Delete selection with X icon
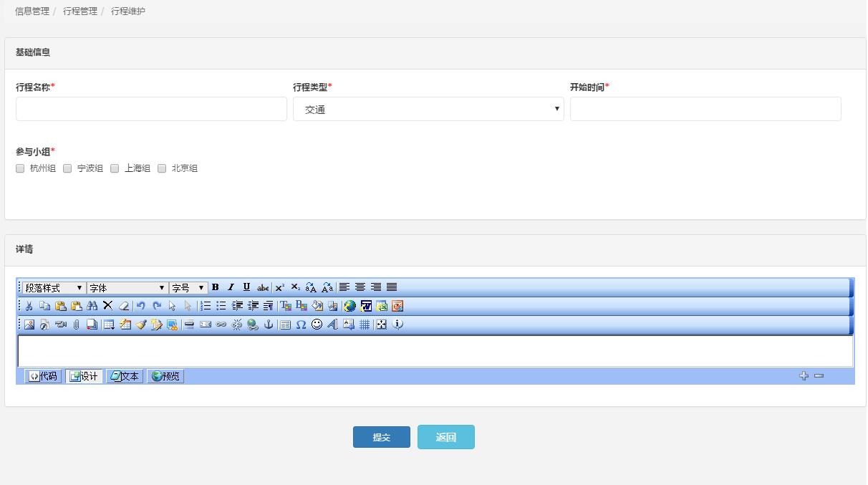Image resolution: width=868 pixels, height=485 pixels. [x=107, y=306]
